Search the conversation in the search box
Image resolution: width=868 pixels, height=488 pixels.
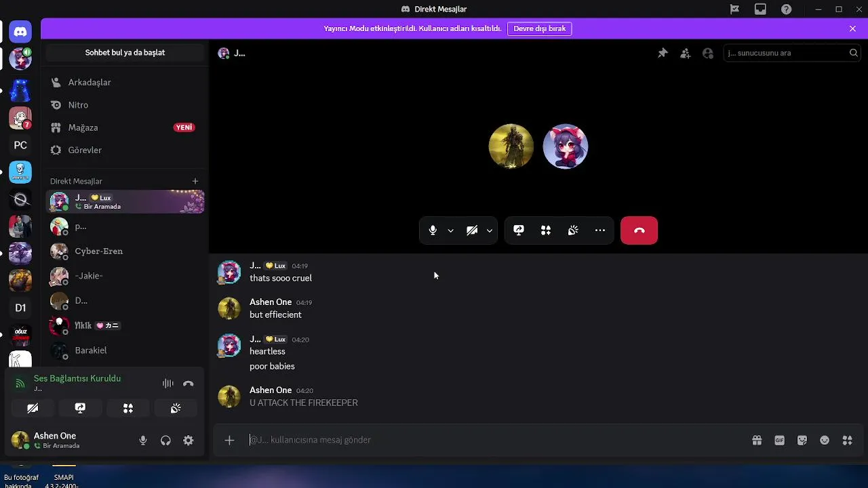(x=792, y=53)
